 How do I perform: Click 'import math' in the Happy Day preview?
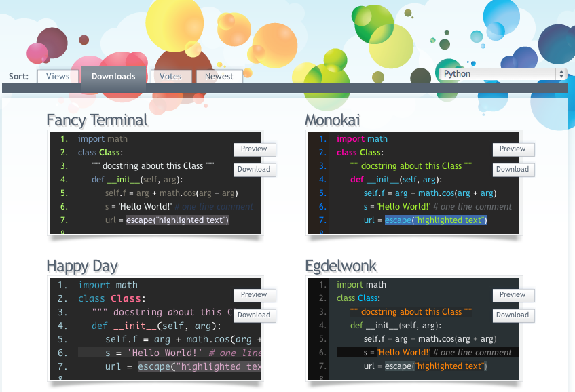[x=108, y=285]
